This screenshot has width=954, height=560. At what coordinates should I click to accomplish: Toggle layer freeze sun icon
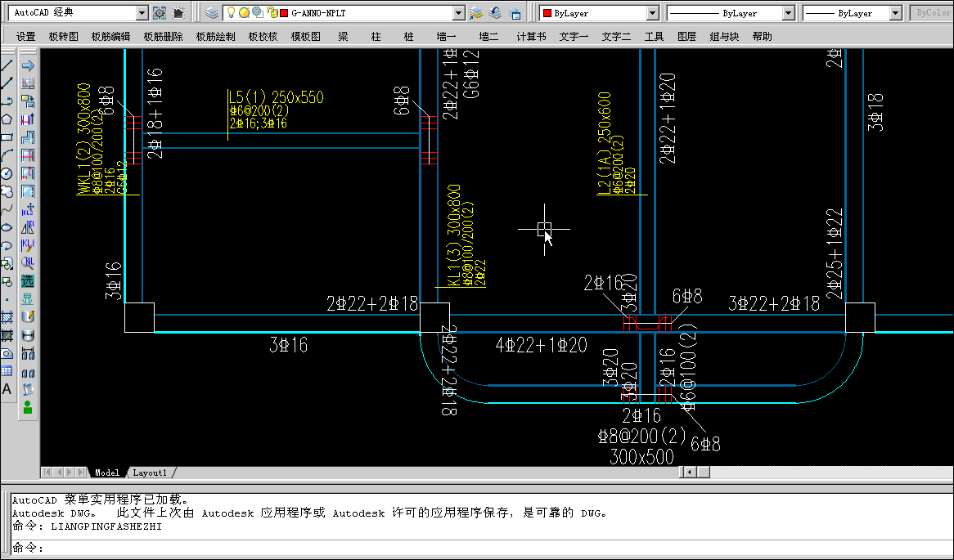coord(244,13)
